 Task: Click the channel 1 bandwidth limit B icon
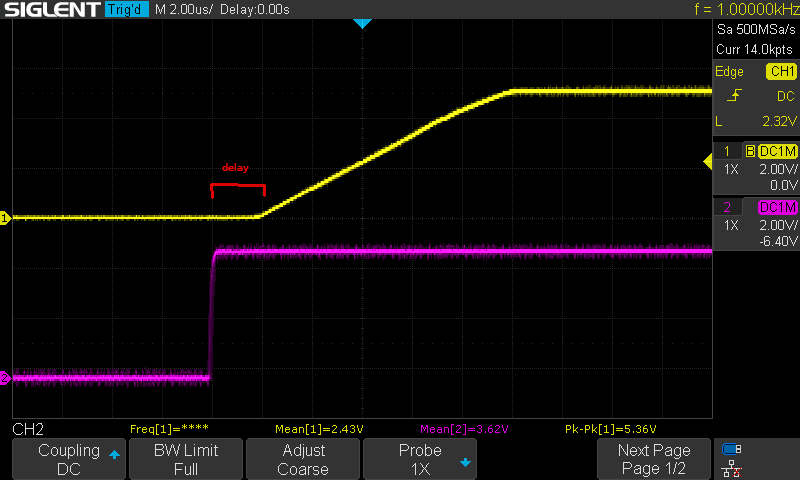[750, 151]
